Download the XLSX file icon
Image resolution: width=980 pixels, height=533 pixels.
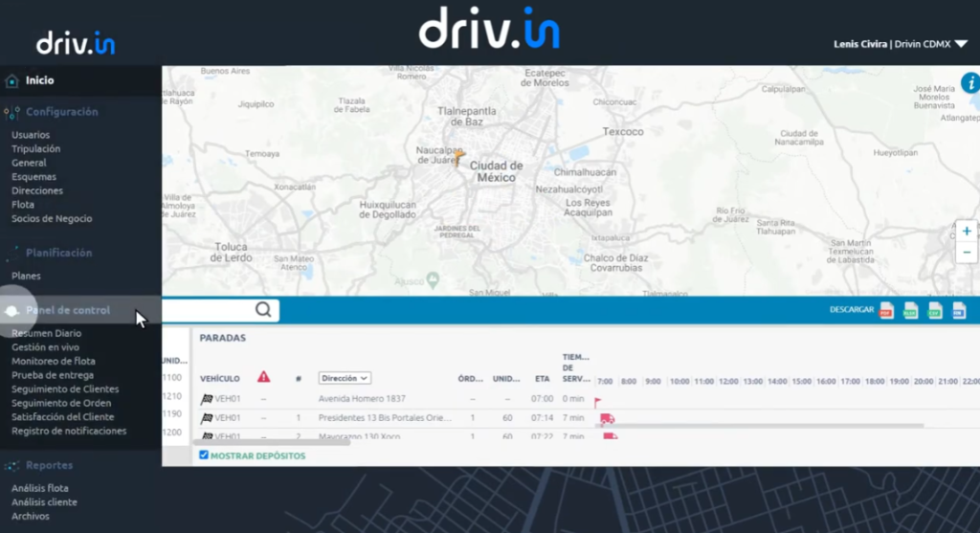click(911, 310)
